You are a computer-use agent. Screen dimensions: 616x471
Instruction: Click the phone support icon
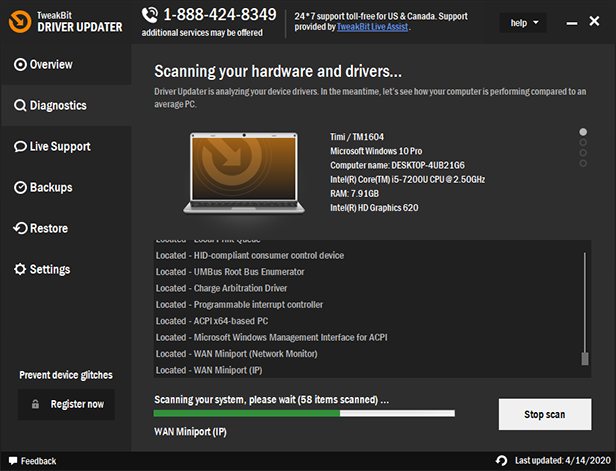pyautogui.click(x=150, y=15)
